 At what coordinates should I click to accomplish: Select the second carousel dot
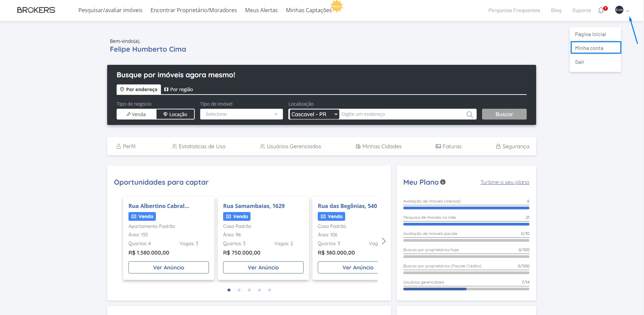click(x=239, y=290)
